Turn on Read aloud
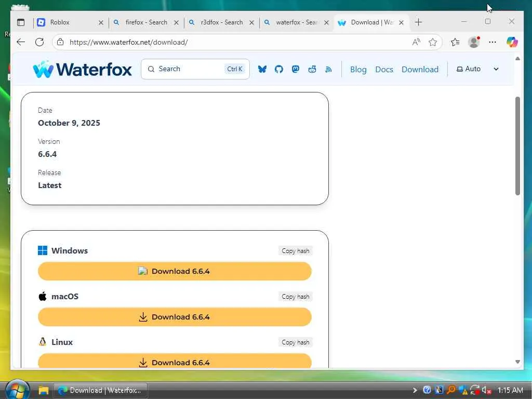Screen dimensions: 532x399 click(416, 42)
